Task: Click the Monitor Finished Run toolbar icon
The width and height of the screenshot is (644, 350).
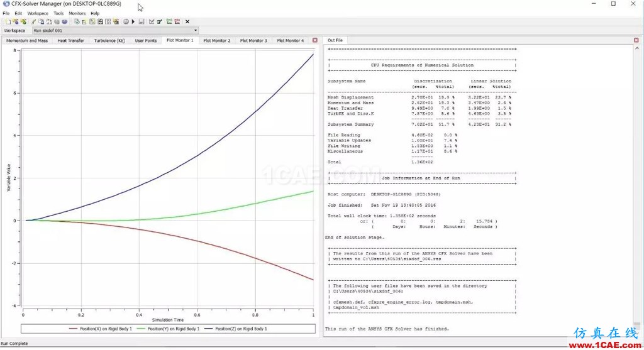Action: tap(23, 21)
